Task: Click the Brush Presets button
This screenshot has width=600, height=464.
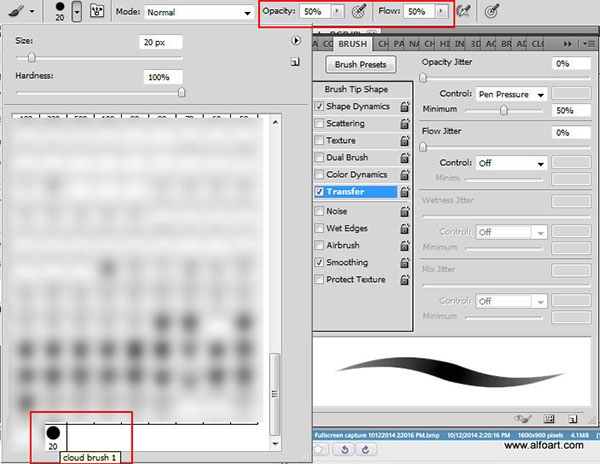Action: 360,65
